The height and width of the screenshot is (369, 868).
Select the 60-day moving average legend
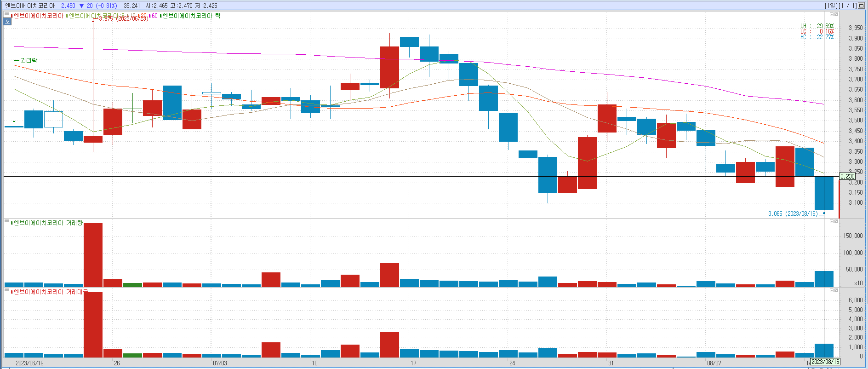(x=154, y=16)
